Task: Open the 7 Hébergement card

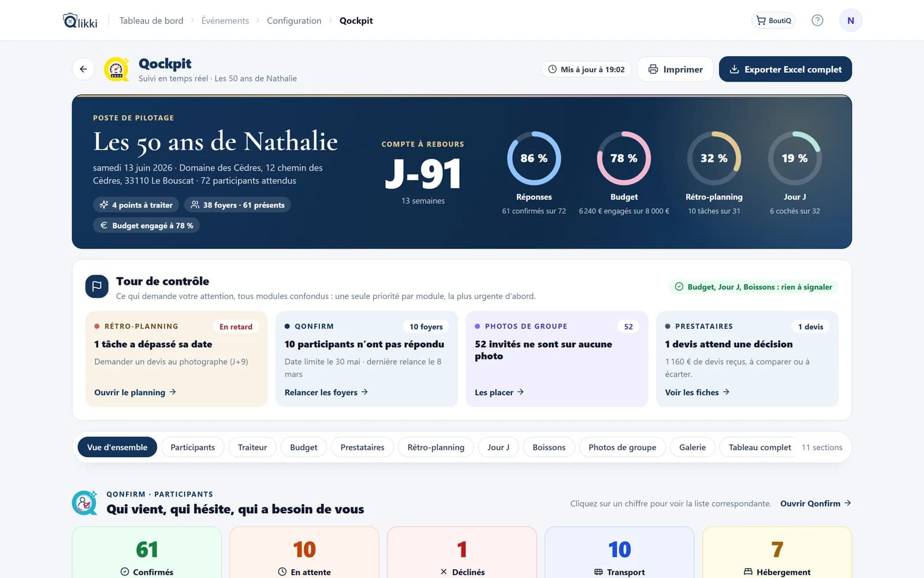Action: pos(777,553)
